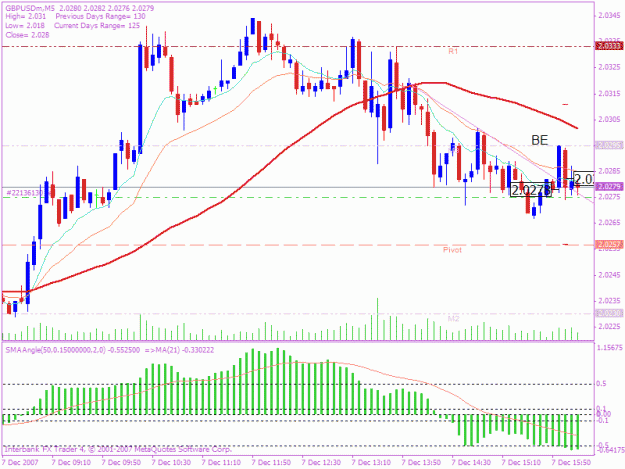
Task: Select the 'Close= 2.028' label
Action: (x=28, y=35)
